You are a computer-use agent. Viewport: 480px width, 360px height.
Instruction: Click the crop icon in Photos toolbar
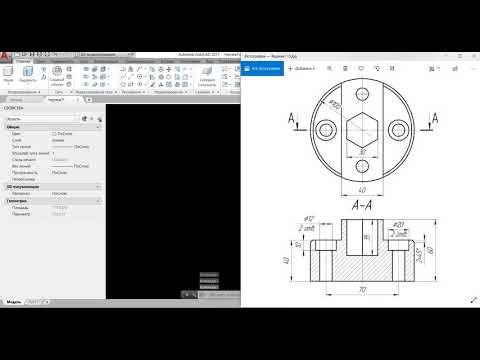tap(392, 68)
